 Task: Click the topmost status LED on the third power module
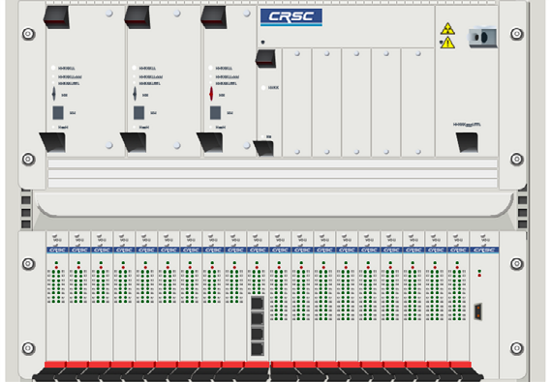[211, 68]
